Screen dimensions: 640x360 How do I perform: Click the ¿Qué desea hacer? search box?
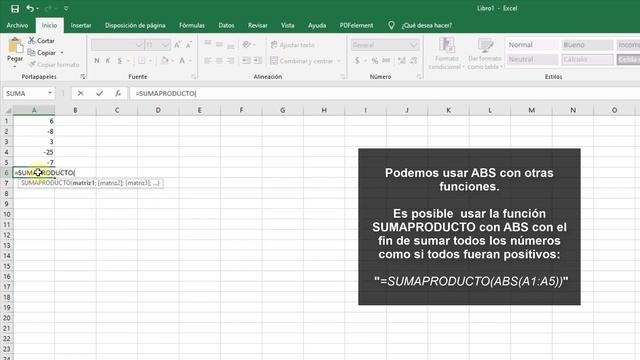click(427, 25)
